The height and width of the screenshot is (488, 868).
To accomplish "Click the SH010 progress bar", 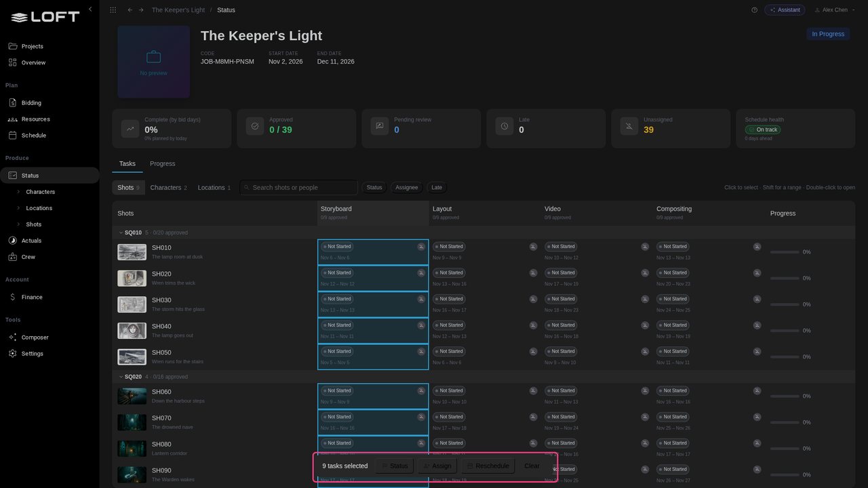I will coord(785,252).
